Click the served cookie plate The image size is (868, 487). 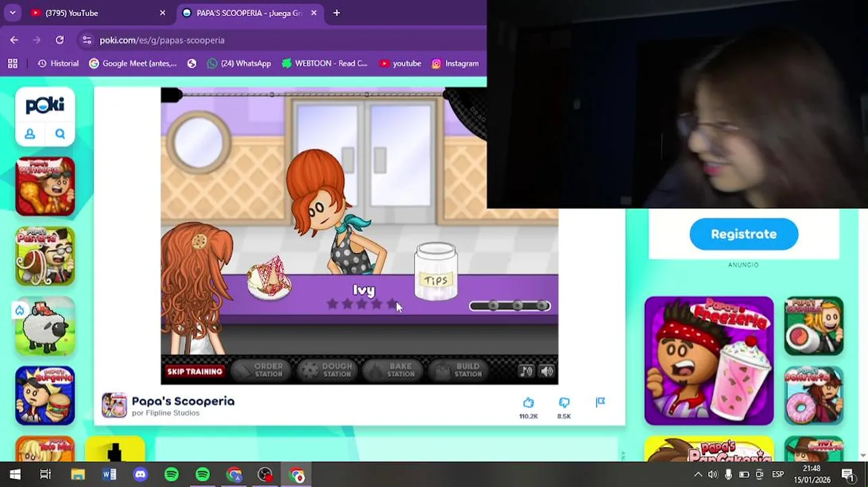click(x=269, y=278)
